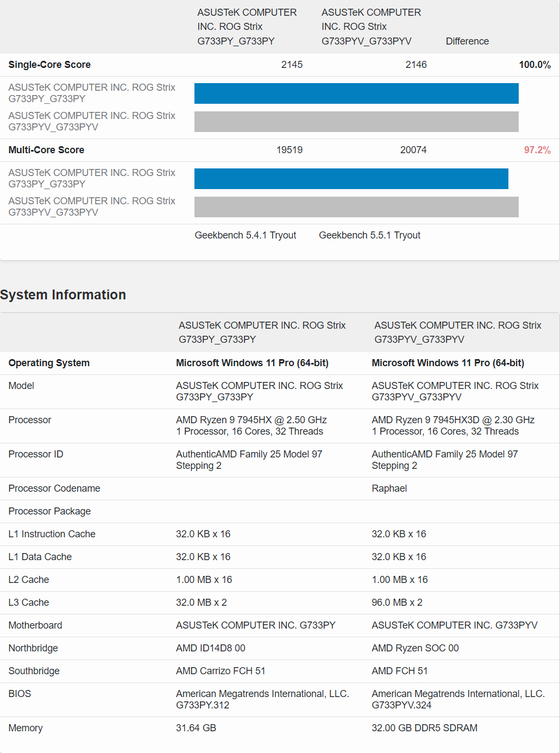Select the Single-Core Score row label
560x753 pixels.
tap(49, 65)
